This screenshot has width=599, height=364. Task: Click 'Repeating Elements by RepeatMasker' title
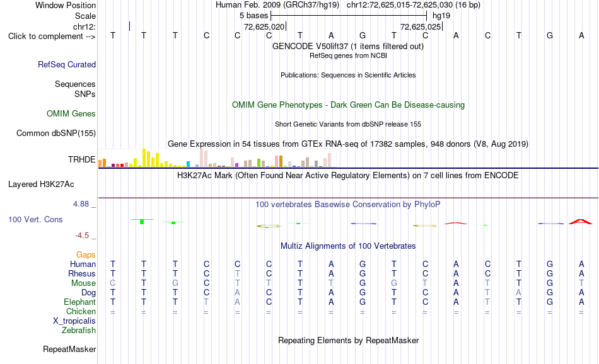click(x=349, y=340)
